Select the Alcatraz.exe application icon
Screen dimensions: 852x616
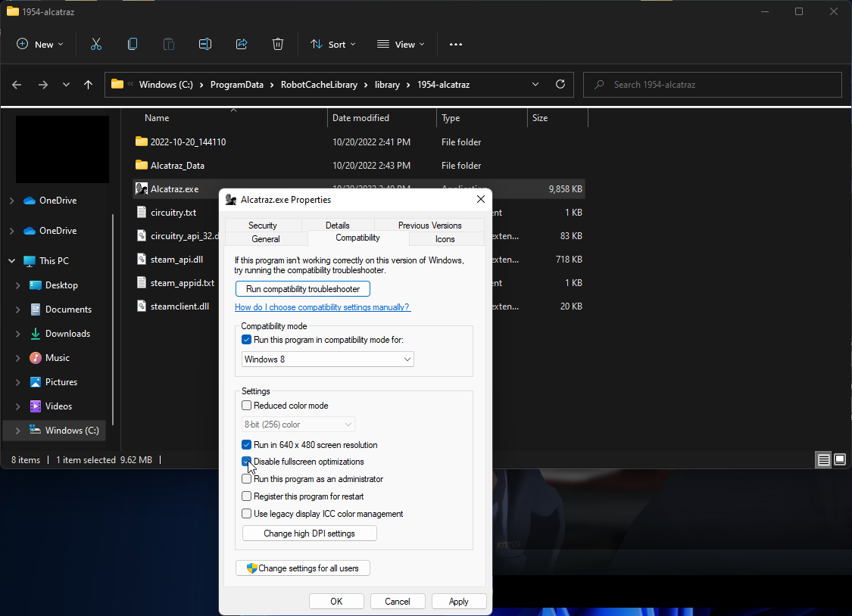(142, 189)
